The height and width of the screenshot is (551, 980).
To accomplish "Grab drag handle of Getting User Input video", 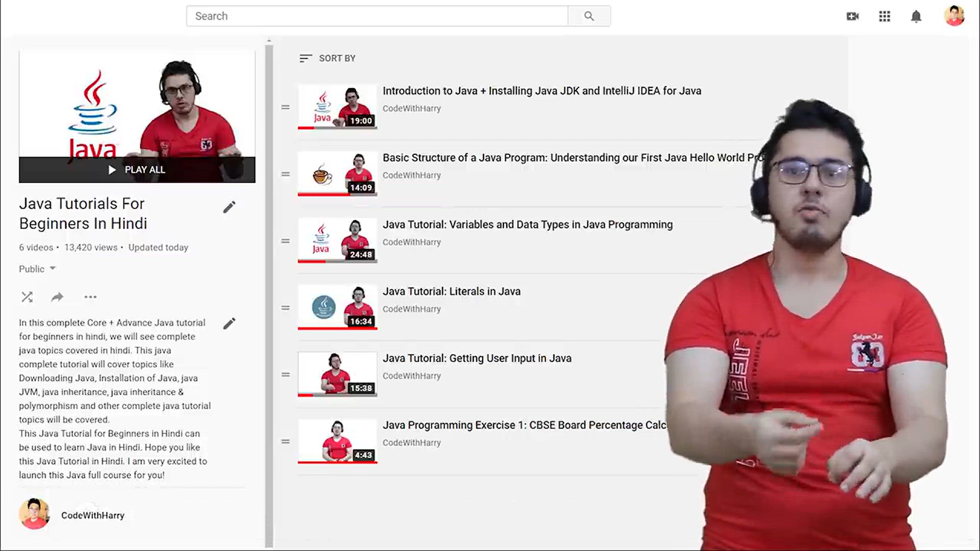I will [285, 374].
